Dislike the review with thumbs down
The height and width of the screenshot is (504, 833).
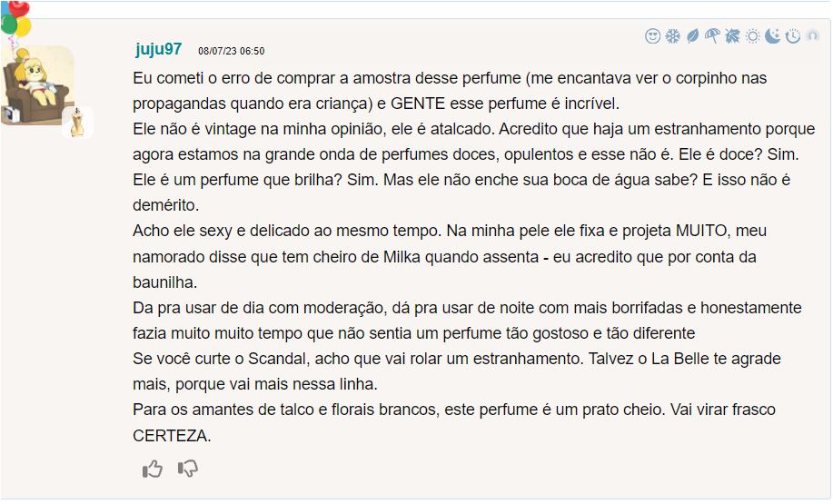point(188,469)
